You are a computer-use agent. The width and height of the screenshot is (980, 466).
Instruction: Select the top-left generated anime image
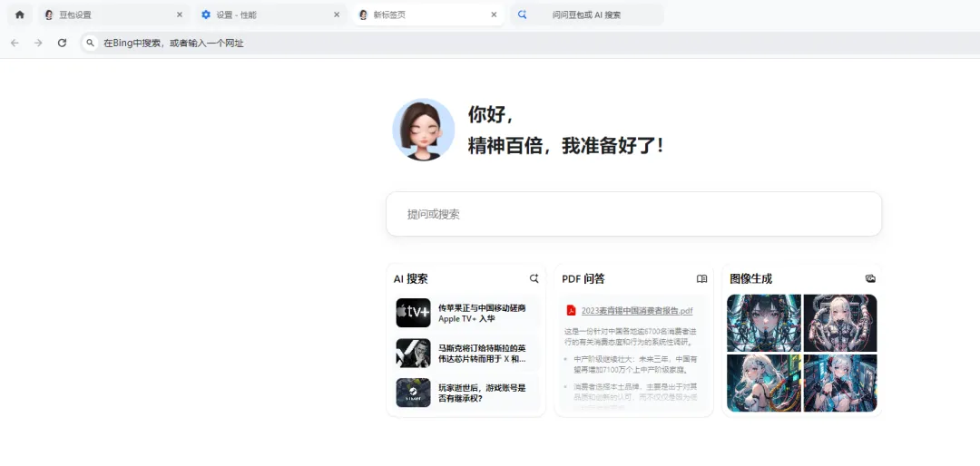pos(764,323)
